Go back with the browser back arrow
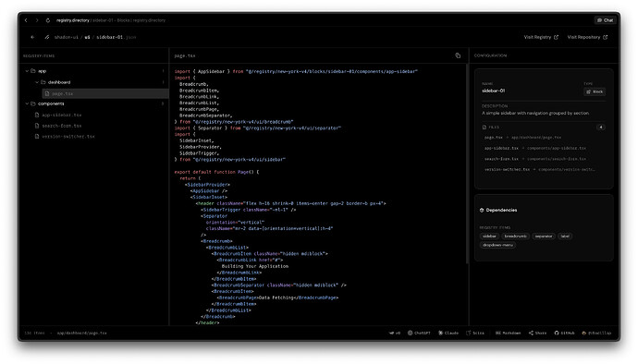 point(26,20)
